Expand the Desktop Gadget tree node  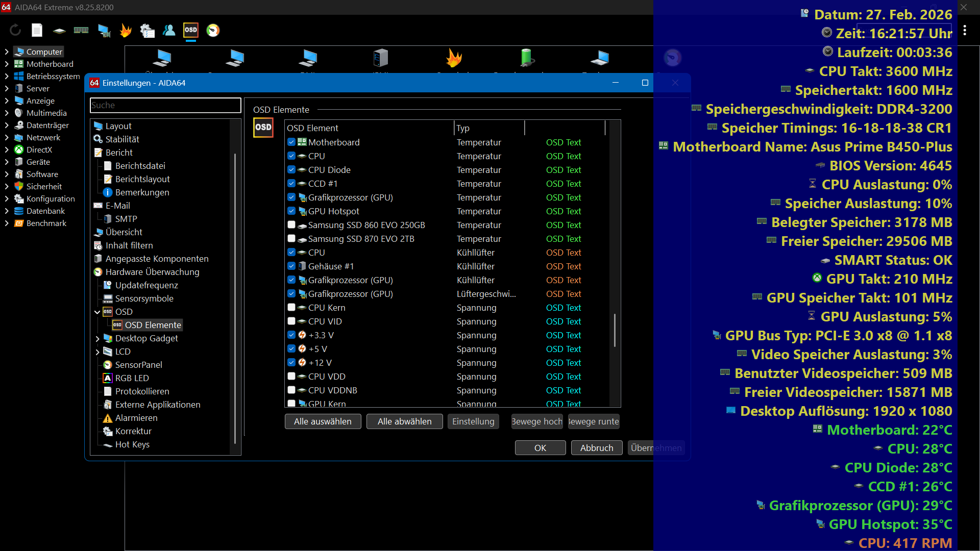(x=97, y=339)
